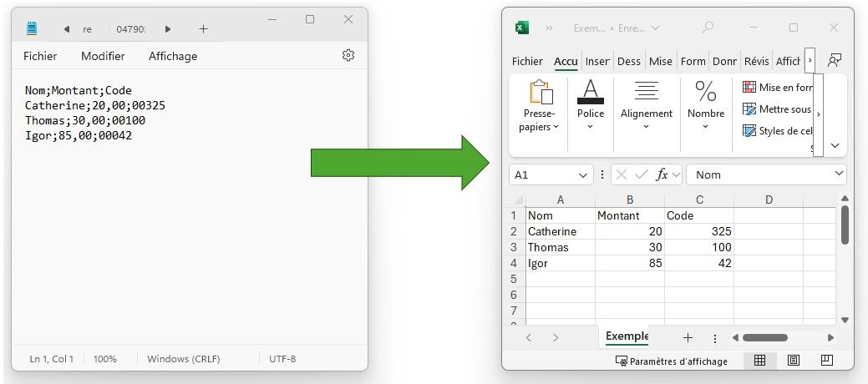868x384 pixels.
Task: Click the horizontal scrollbar thumb in Excel
Action: (764, 337)
